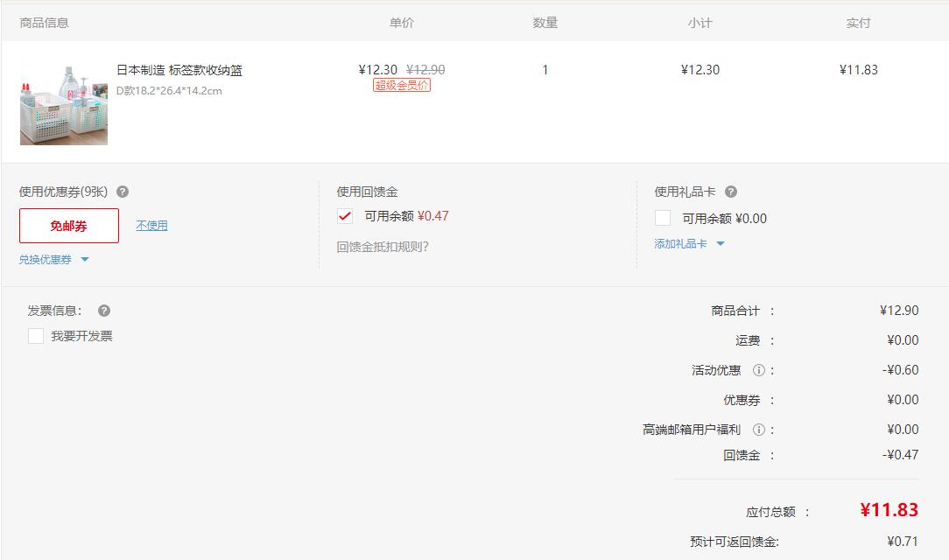Click the 单价 column header
Image resolution: width=949 pixels, height=560 pixels.
(403, 23)
